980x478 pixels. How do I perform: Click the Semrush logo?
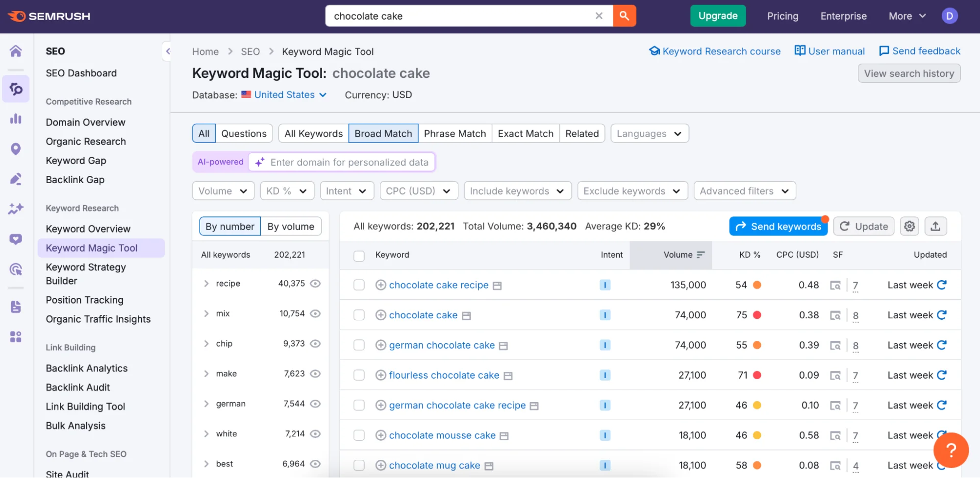coord(49,16)
